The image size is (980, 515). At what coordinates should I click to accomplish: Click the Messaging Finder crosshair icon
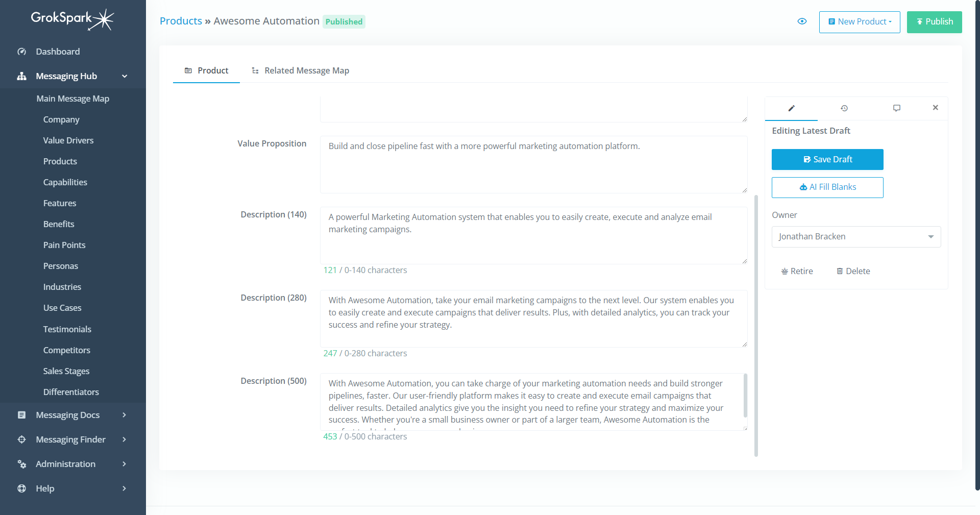point(21,439)
